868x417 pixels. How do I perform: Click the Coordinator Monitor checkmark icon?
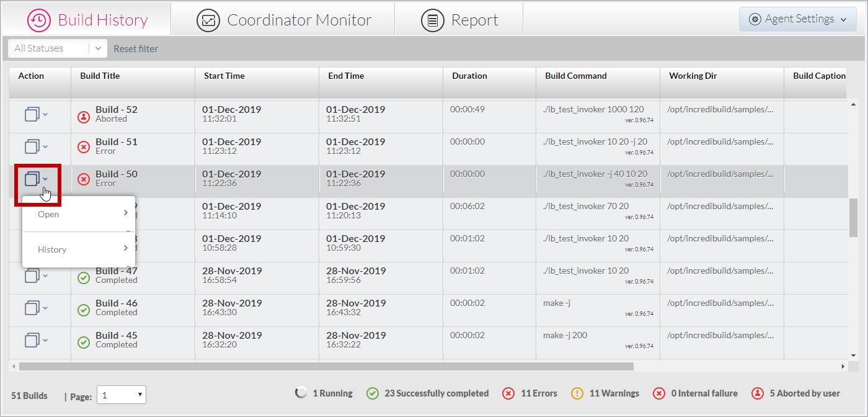pos(208,19)
